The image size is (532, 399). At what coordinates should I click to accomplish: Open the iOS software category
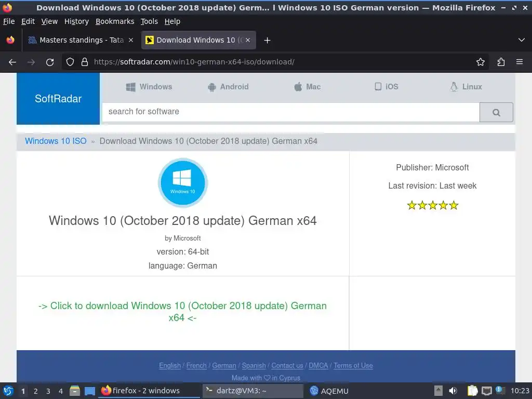click(387, 87)
